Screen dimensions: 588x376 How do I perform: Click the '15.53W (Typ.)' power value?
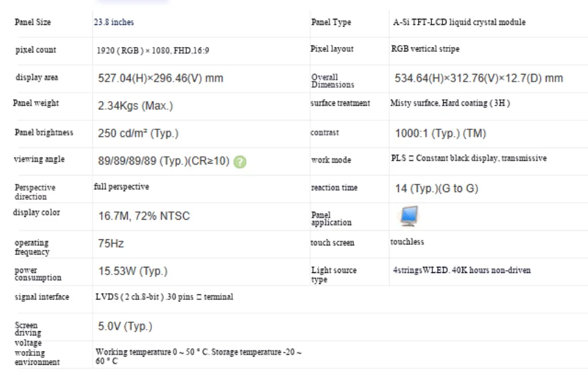click(x=133, y=272)
